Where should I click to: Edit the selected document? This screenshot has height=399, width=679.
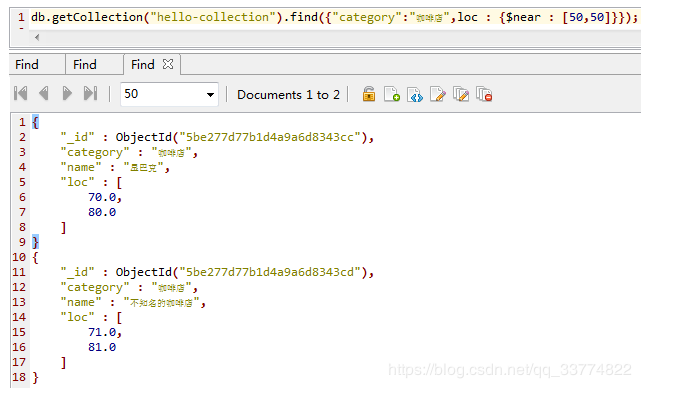[438, 94]
